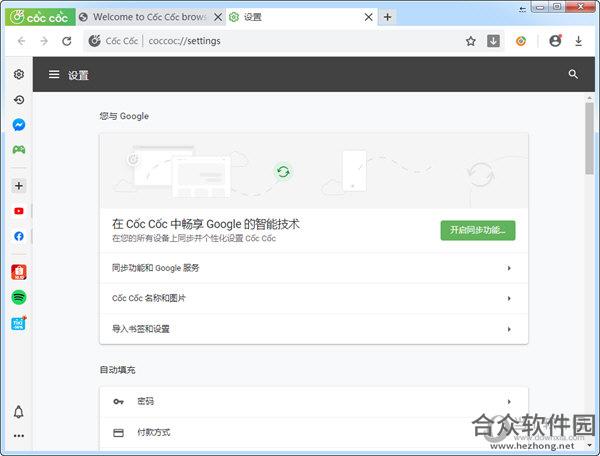Open the 密码 settings entry
The image size is (600, 456).
[314, 402]
